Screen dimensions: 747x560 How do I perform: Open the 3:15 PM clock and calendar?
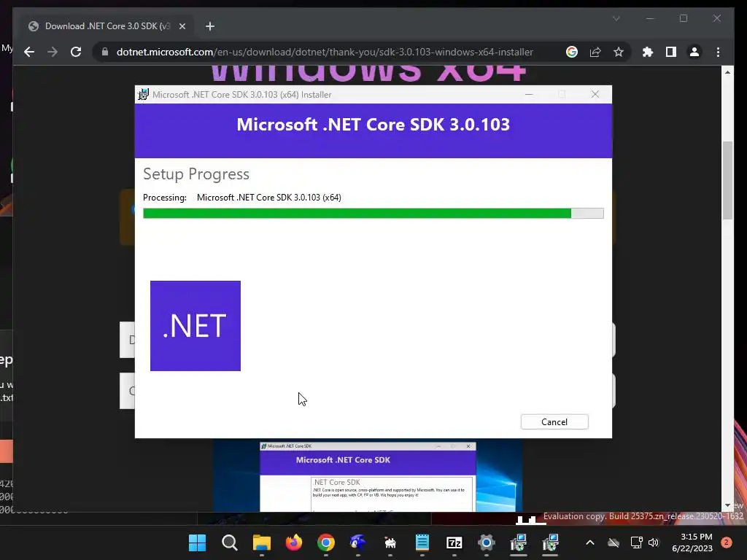tap(692, 542)
